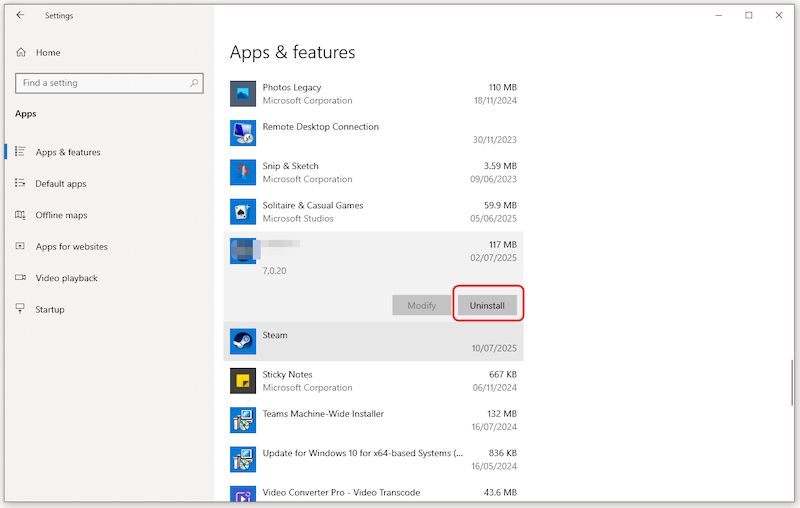Open the Default apps section
This screenshot has height=508, width=800.
(x=61, y=184)
